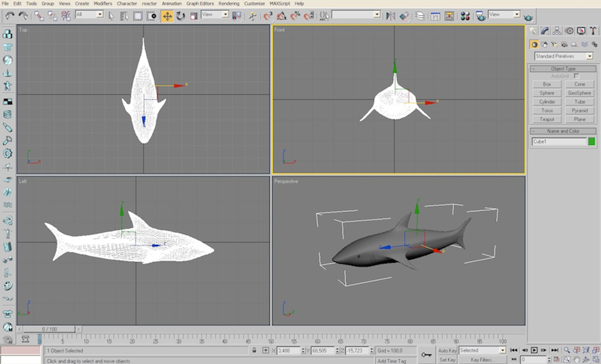Open the Utilities command panel (hammer)
Image resolution: width=601 pixels, height=364 pixels.
click(593, 31)
